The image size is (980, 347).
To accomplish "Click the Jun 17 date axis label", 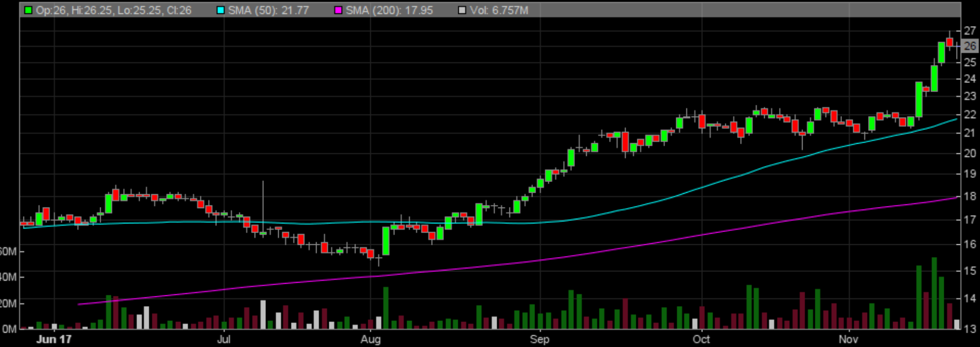I will (x=54, y=339).
